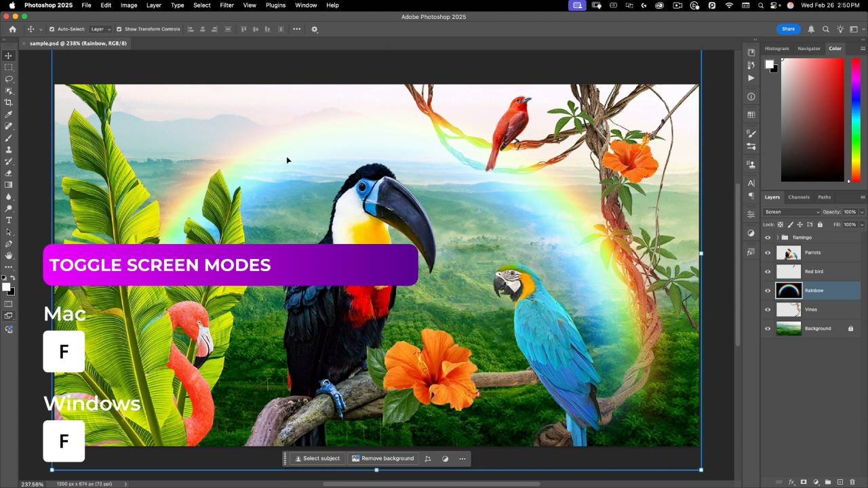868x488 pixels.
Task: Open the Actions panel play icon
Action: coord(751,78)
